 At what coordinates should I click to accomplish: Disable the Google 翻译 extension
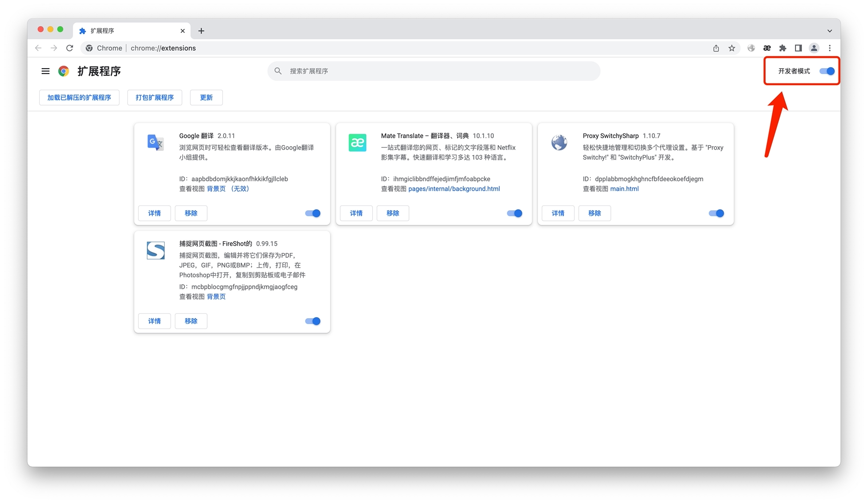click(x=313, y=213)
